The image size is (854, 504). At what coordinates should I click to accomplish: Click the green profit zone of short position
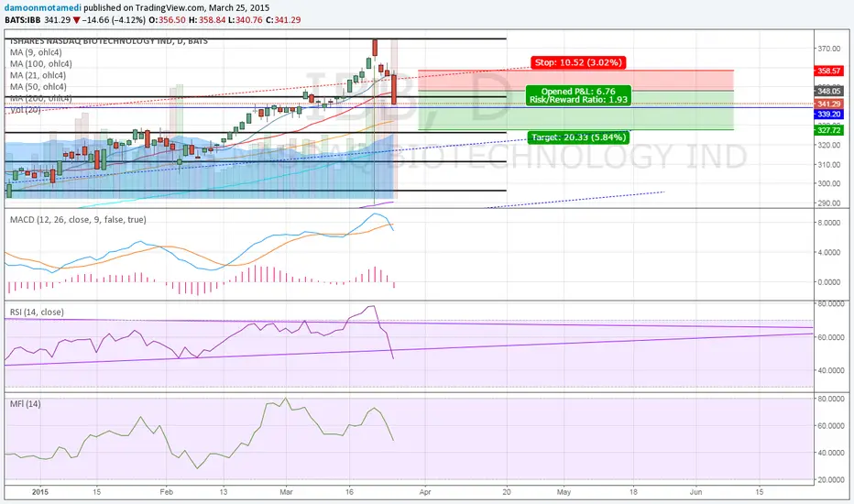575,110
